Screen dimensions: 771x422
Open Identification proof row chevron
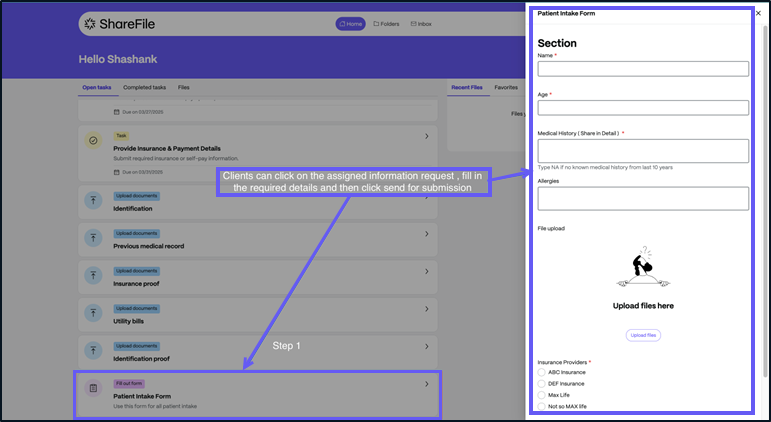[426, 346]
